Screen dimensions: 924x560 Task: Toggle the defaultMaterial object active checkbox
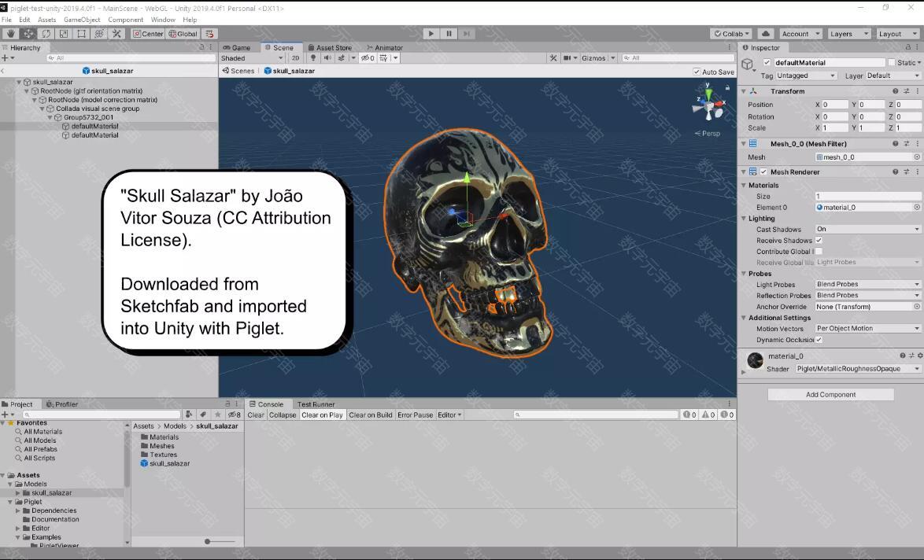coord(767,62)
